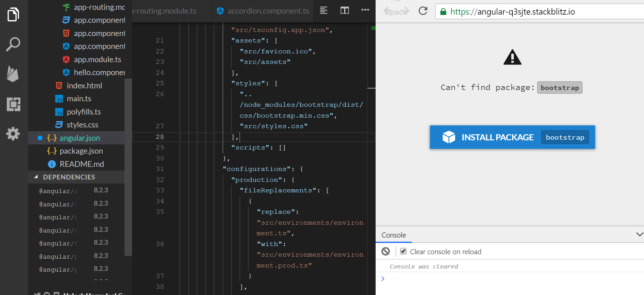Switch to accordion.component.ts tab
This screenshot has width=644, height=295.
(x=263, y=11)
